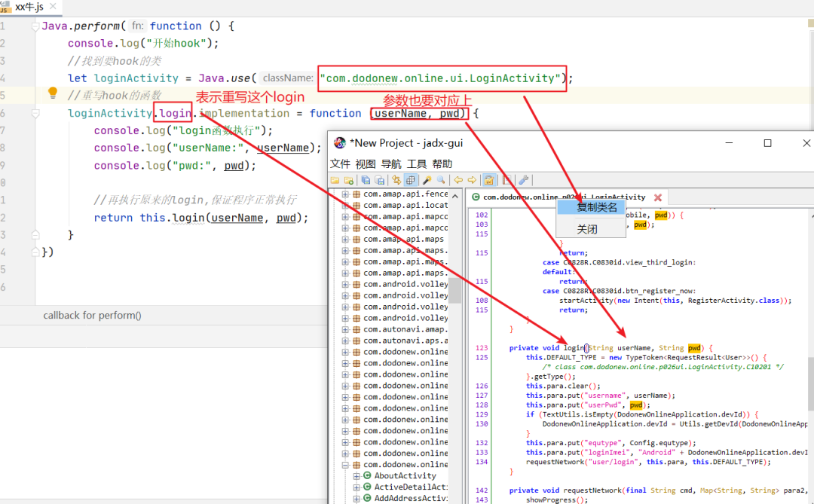
Task: Open preferences via the wrench icon
Action: (523, 180)
